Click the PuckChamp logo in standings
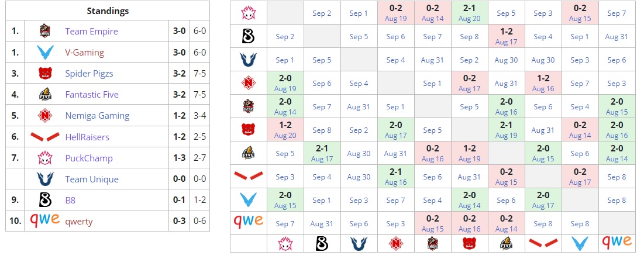 tap(44, 158)
